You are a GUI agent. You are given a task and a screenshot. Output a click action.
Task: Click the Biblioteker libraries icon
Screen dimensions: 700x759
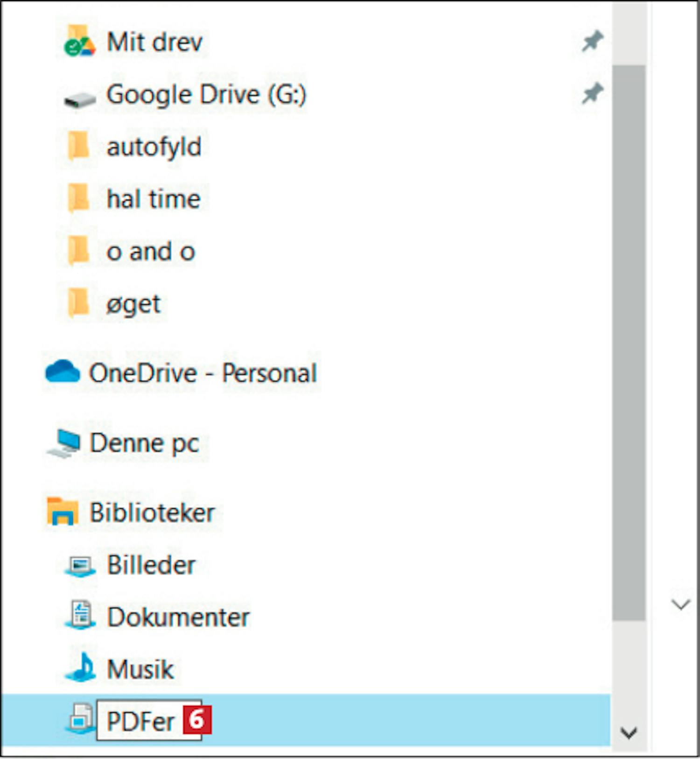pyautogui.click(x=62, y=512)
